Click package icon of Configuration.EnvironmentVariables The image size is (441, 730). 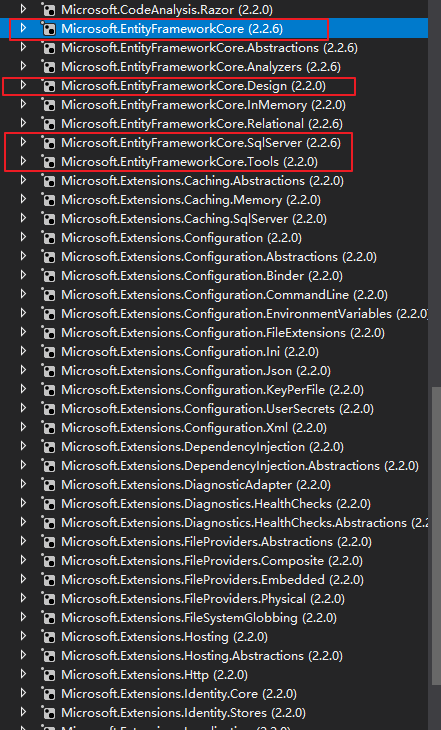pyautogui.click(x=48, y=314)
